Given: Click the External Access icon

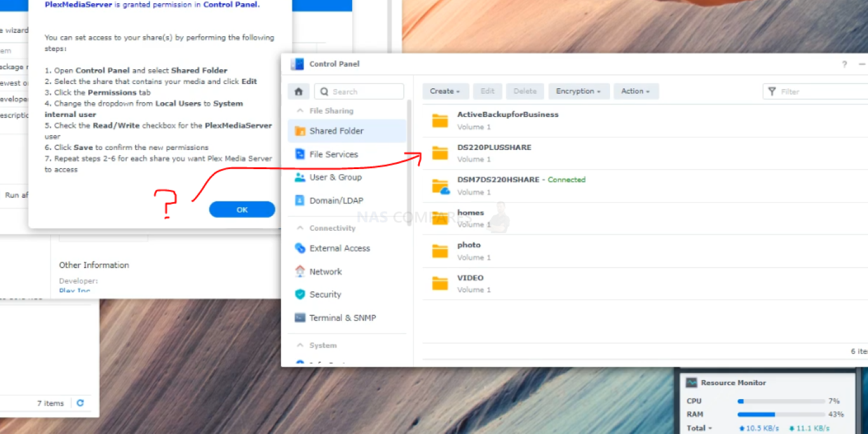Looking at the screenshot, I should tap(300, 248).
